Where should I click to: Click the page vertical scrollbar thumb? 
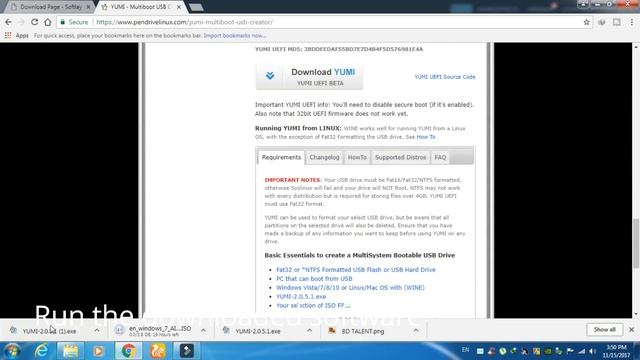[636, 243]
